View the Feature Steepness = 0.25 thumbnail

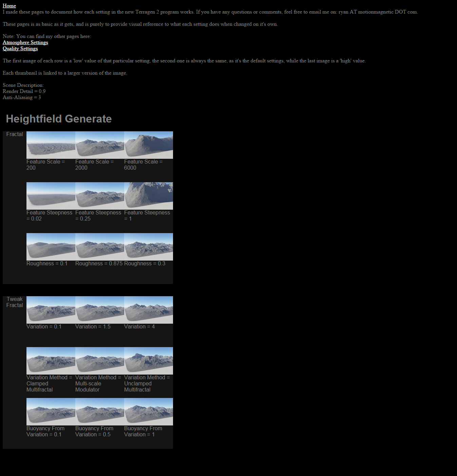click(x=100, y=196)
